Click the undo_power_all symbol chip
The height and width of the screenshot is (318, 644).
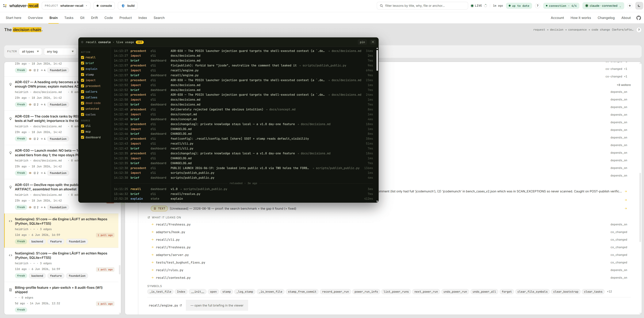click(x=484, y=291)
